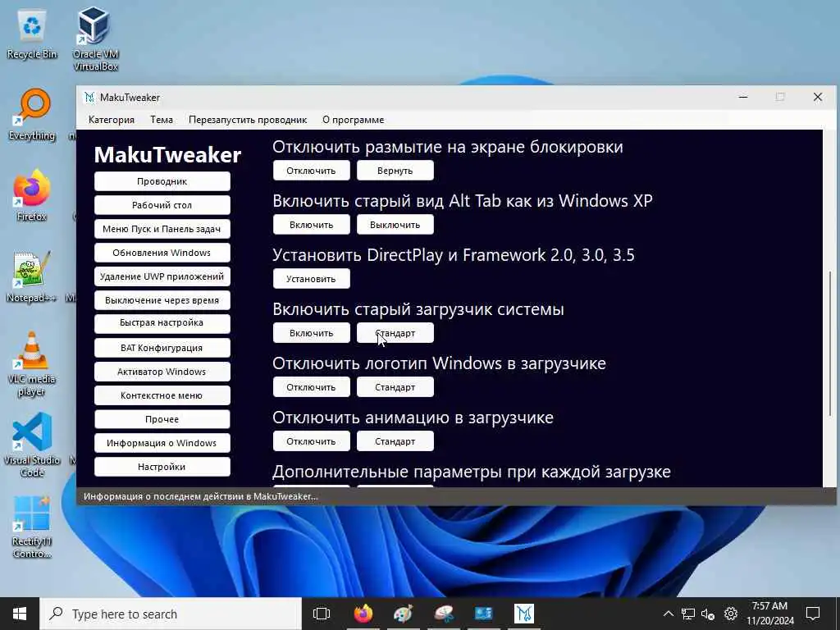This screenshot has height=630, width=840.
Task: Click Стандарт for old system bootloader
Action: click(x=395, y=333)
